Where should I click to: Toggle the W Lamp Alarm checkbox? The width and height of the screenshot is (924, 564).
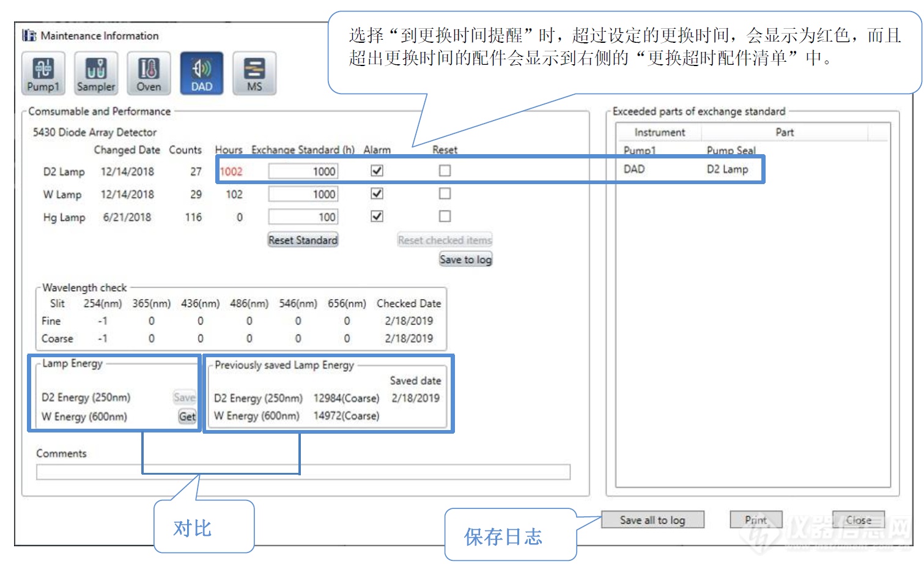377,193
